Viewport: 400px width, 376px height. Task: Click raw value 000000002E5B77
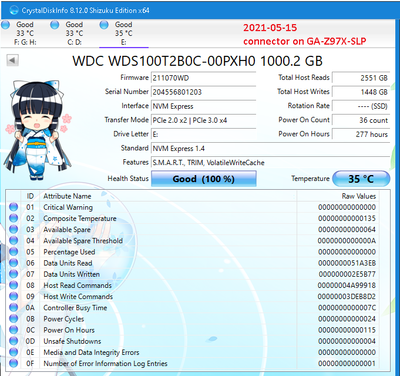tap(347, 274)
